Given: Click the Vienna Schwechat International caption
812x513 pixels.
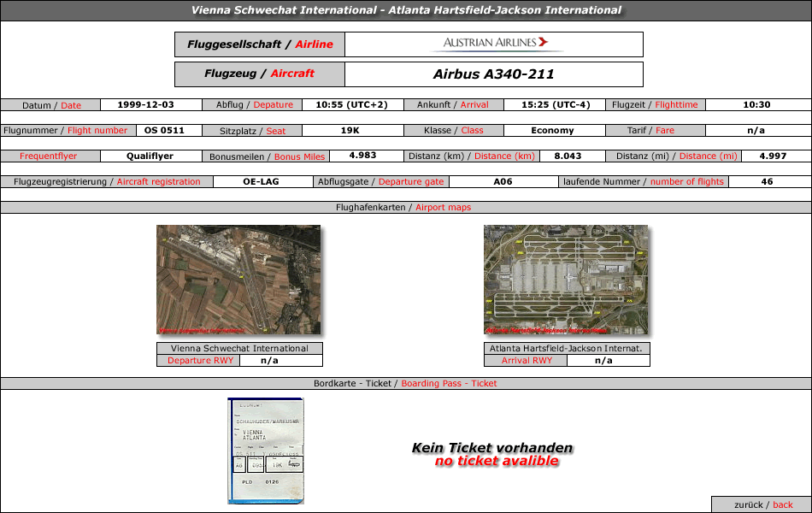Looking at the screenshot, I should point(239,348).
